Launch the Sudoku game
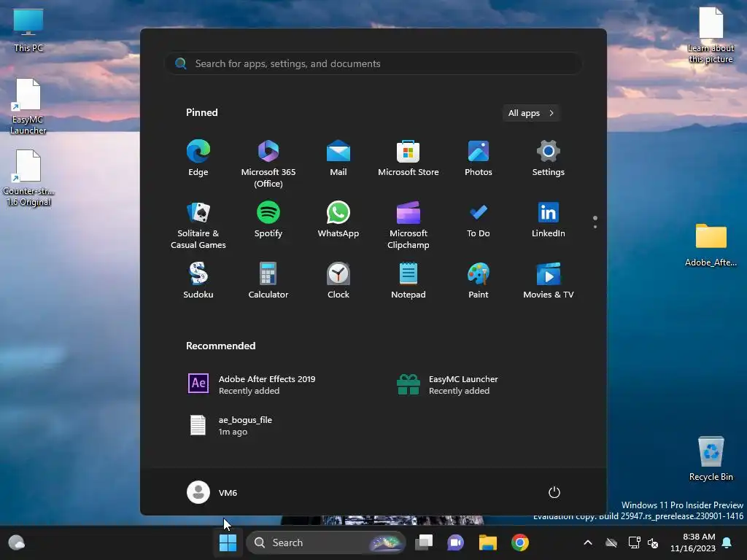 (198, 281)
